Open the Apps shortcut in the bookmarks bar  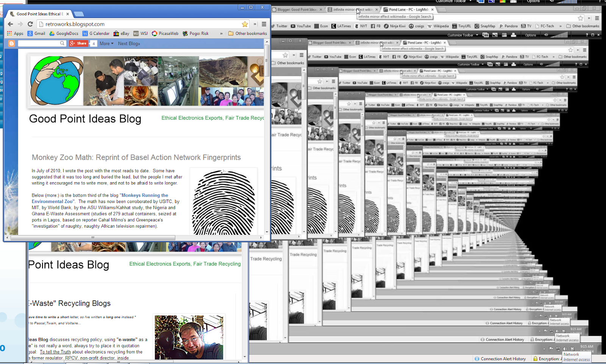(15, 33)
